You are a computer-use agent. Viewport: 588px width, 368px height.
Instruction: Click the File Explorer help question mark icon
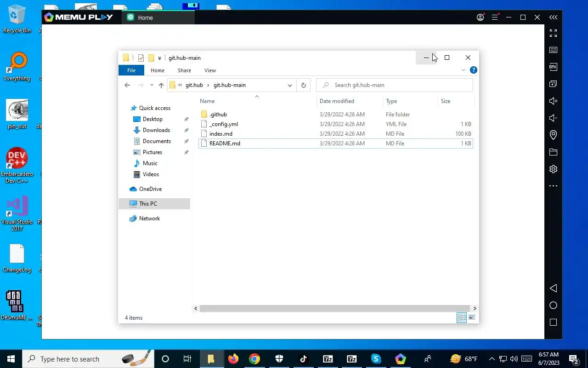coord(474,70)
